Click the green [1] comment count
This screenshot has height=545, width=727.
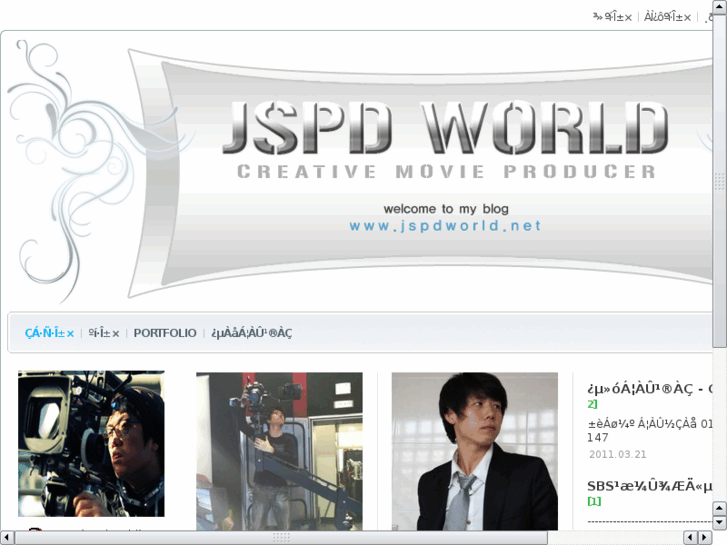pos(594,501)
